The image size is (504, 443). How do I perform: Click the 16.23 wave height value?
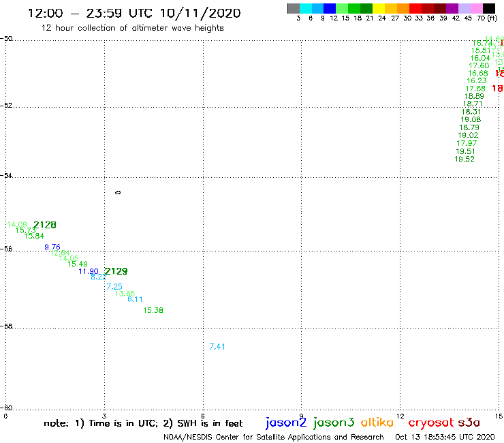[x=477, y=80]
